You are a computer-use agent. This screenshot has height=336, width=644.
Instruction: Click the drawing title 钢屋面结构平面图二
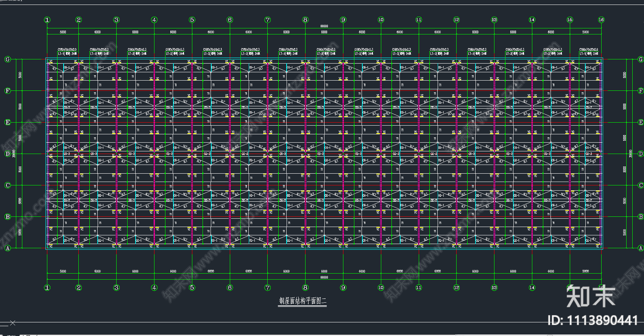[x=303, y=301]
